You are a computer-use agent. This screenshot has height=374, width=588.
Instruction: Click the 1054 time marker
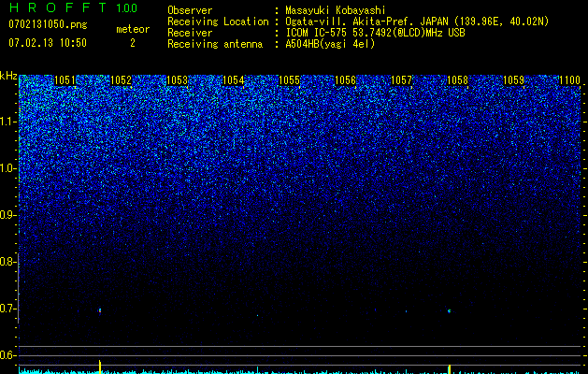(x=234, y=80)
